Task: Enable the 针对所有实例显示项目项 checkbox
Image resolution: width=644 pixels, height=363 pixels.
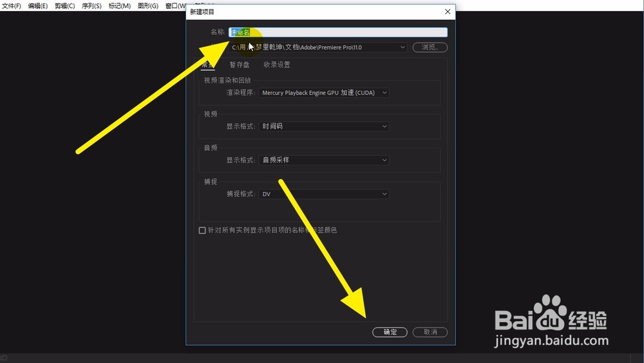Action: pos(202,230)
